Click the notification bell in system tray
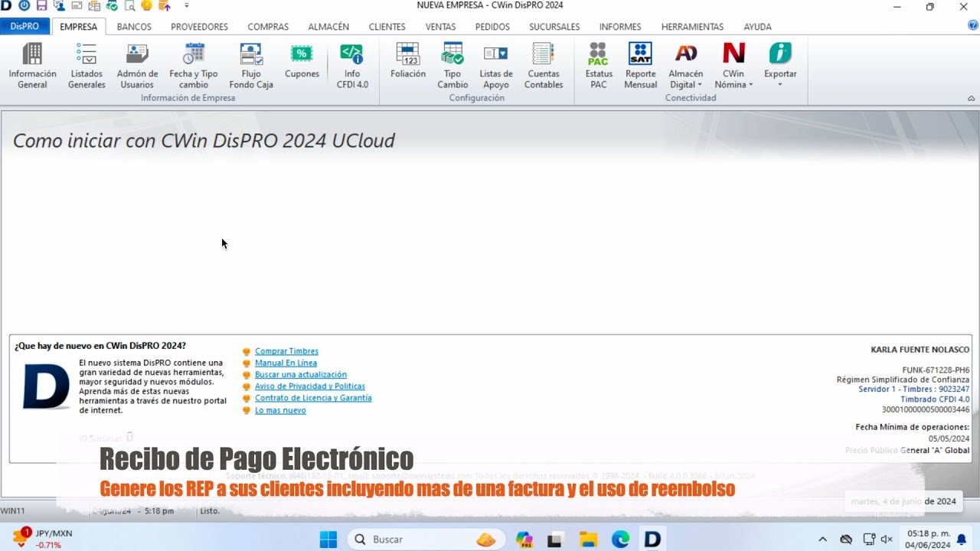The width and height of the screenshot is (980, 551). click(x=962, y=540)
